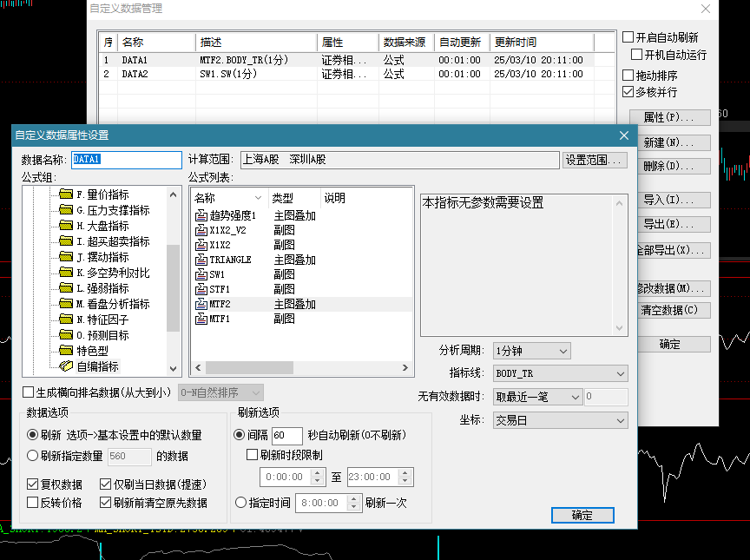Image resolution: width=750 pixels, height=560 pixels.
Task: Enable 开启自动刷新 in data manager
Action: click(x=628, y=37)
